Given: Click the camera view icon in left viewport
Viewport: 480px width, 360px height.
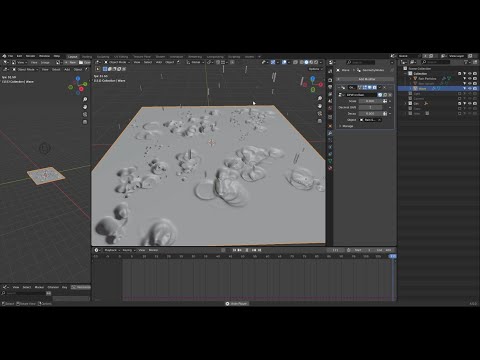Looking at the screenshot, I should click(85, 114).
